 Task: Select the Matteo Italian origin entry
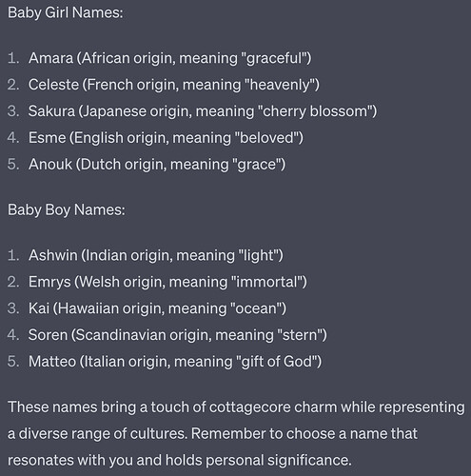tap(175, 362)
